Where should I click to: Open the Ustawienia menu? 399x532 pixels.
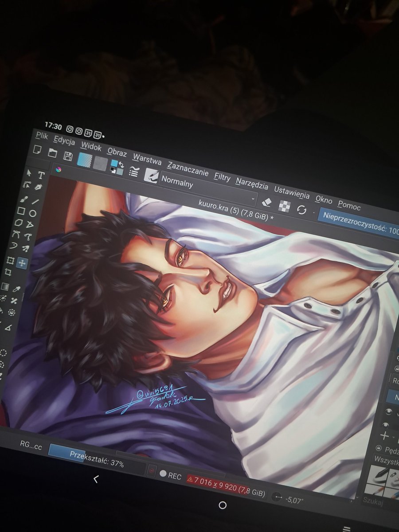point(292,193)
